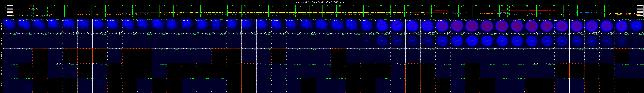Open the 12:38:32 image in 3.0-6.0 keV row
644x93 pixels.
pyautogui.click(x=11, y=26)
